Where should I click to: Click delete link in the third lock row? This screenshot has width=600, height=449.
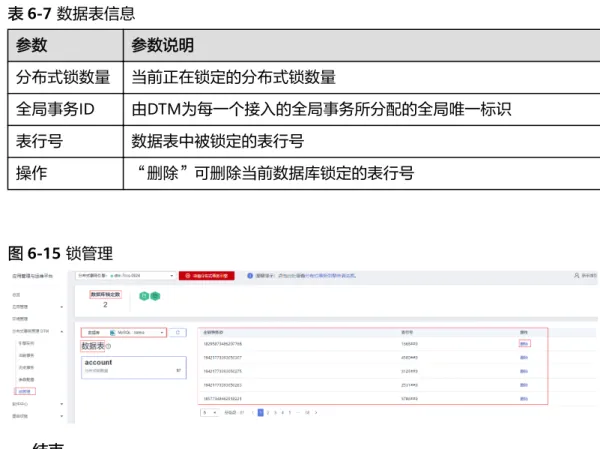[524, 371]
